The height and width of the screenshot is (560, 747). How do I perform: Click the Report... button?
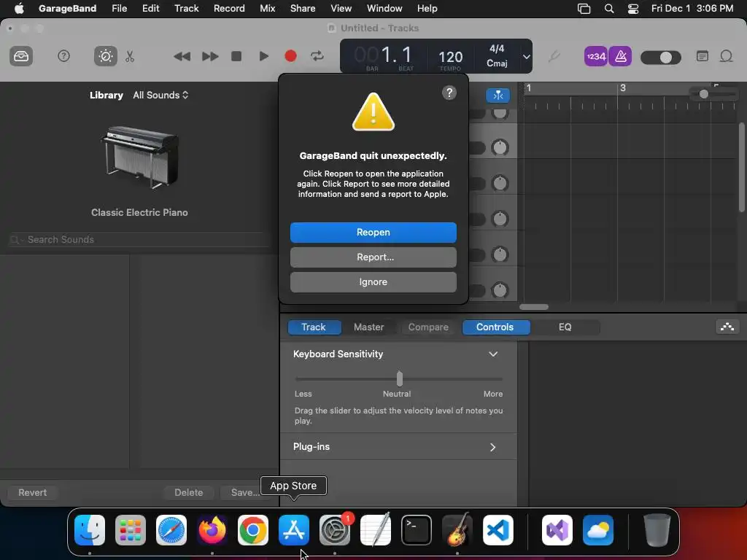click(373, 257)
